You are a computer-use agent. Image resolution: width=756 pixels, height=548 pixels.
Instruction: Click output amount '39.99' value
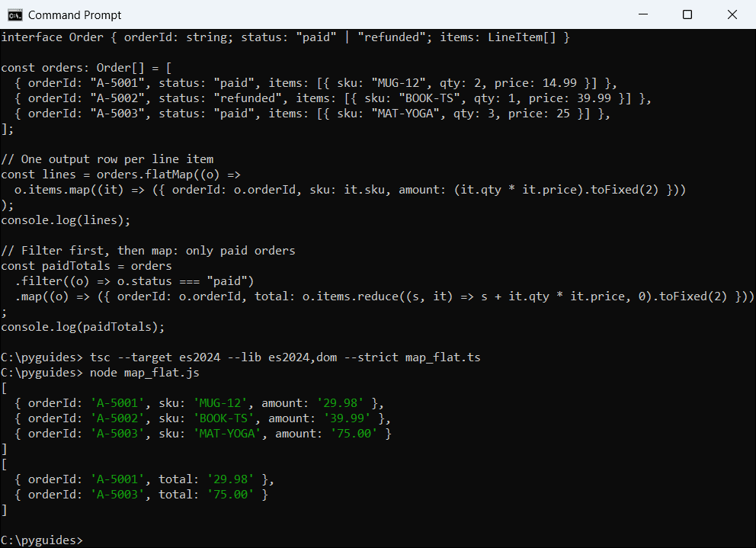(x=348, y=418)
